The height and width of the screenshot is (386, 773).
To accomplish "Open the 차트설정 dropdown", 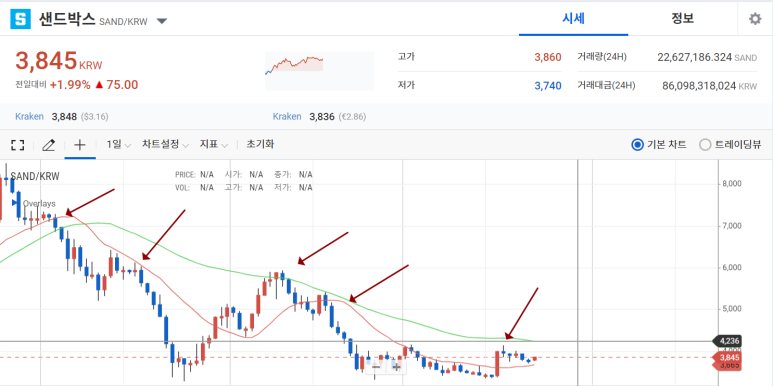I will coord(166,145).
